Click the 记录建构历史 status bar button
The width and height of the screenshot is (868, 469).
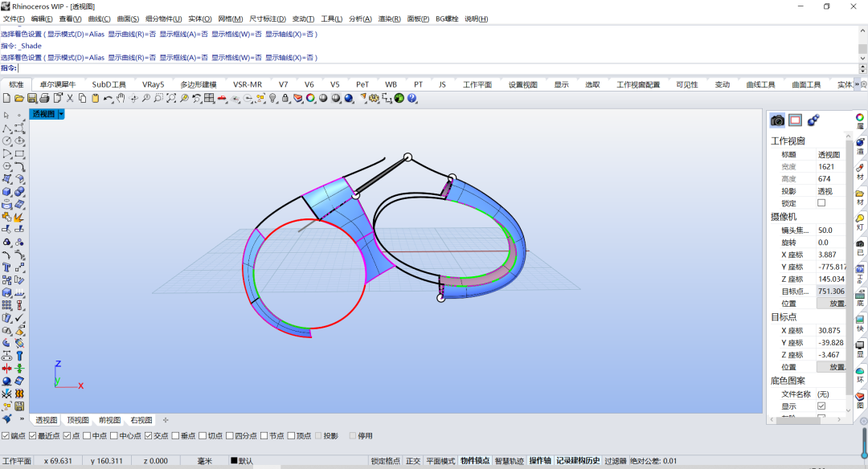coord(578,461)
